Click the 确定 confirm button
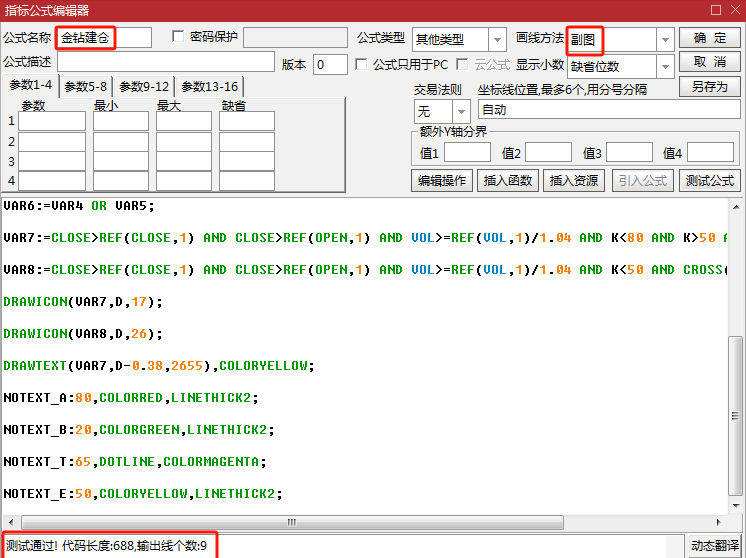 (x=709, y=38)
